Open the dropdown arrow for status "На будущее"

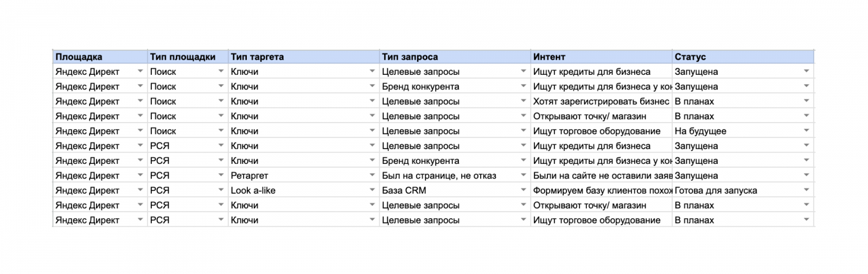[806, 131]
